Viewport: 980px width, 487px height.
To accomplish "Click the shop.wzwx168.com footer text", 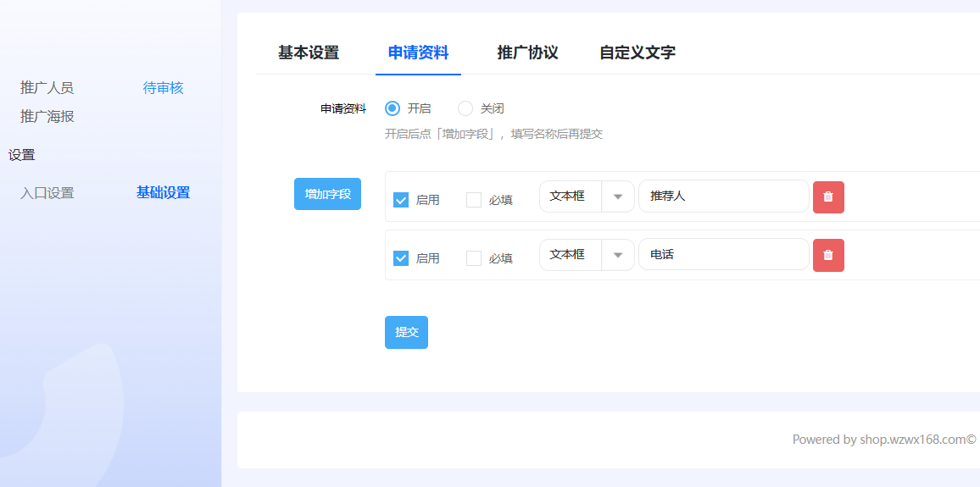I will (916, 440).
